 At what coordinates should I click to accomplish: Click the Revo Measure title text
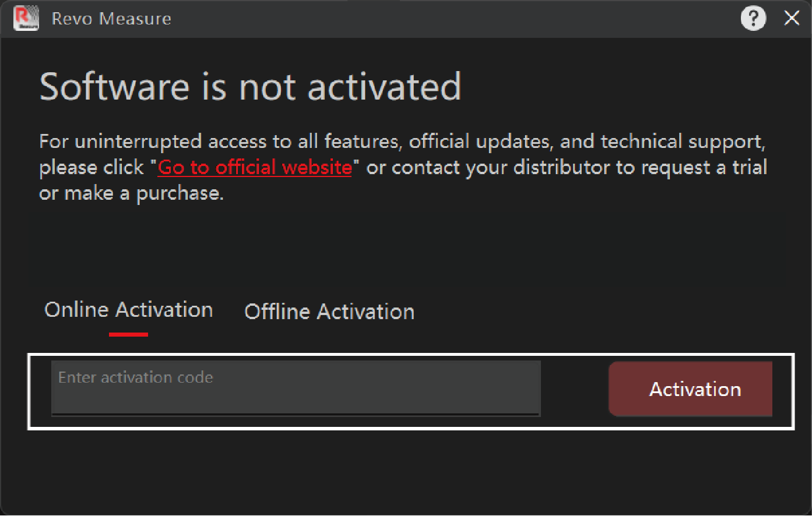(111, 19)
